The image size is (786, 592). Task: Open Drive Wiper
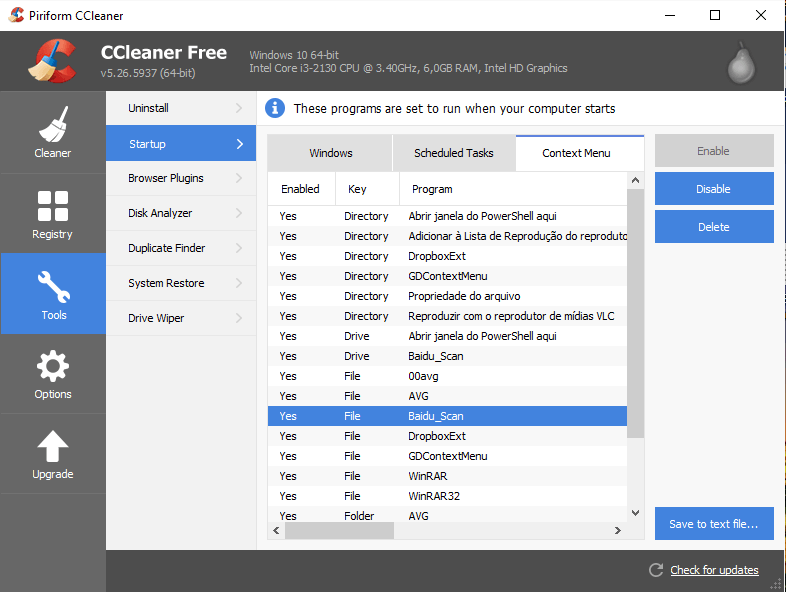181,318
